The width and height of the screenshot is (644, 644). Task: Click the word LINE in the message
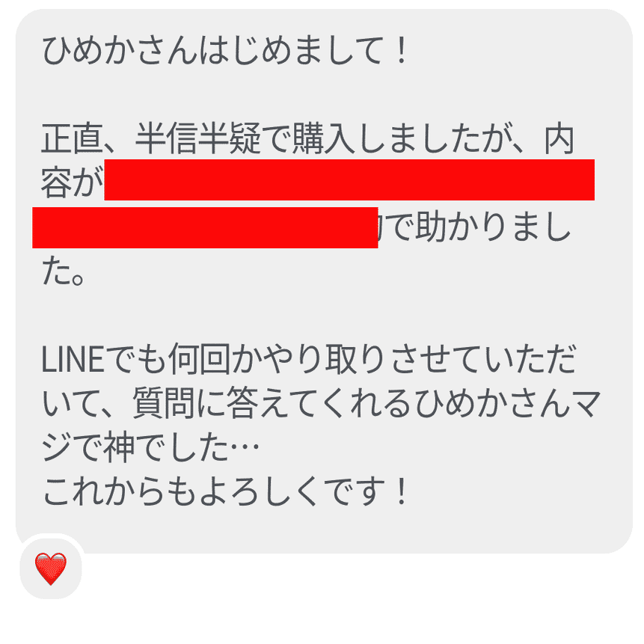[73, 360]
